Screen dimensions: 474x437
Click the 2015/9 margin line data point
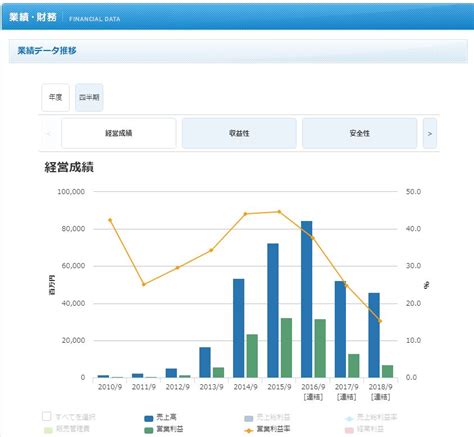pyautogui.click(x=279, y=212)
